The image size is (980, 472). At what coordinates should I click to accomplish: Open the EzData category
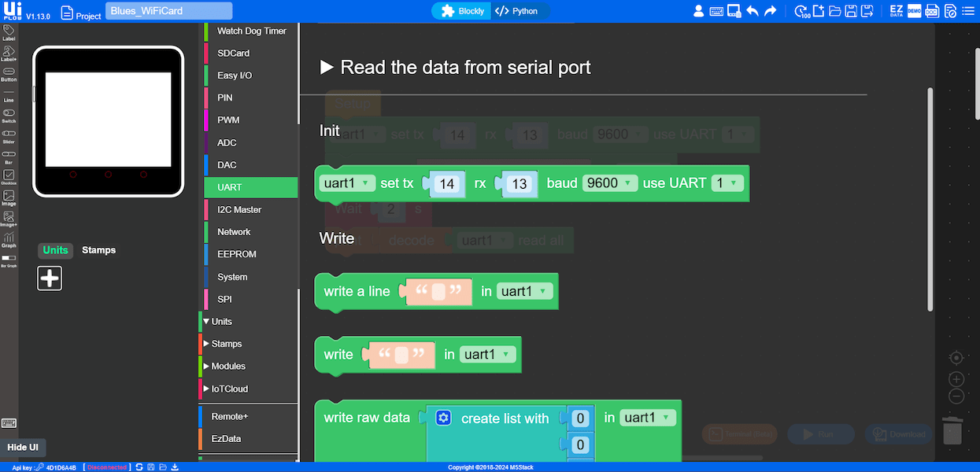coord(248,439)
